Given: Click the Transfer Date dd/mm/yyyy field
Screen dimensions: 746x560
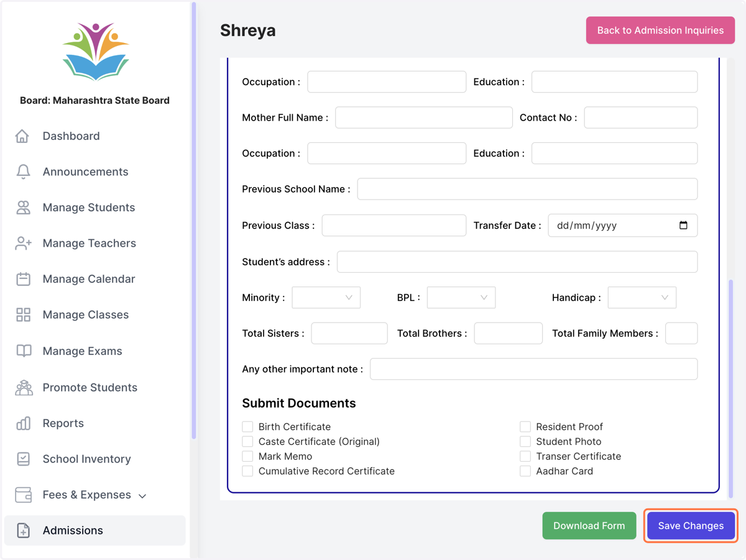Looking at the screenshot, I should (x=622, y=226).
